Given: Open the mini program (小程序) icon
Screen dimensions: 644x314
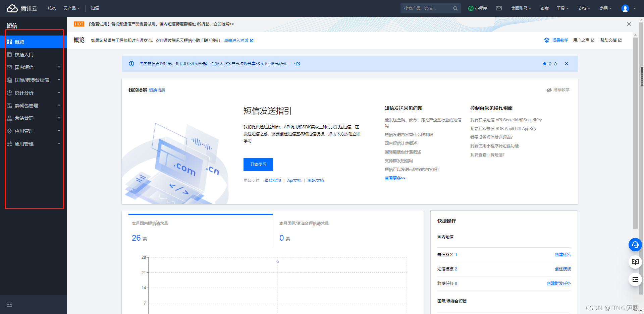Looking at the screenshot, I should click(x=471, y=8).
